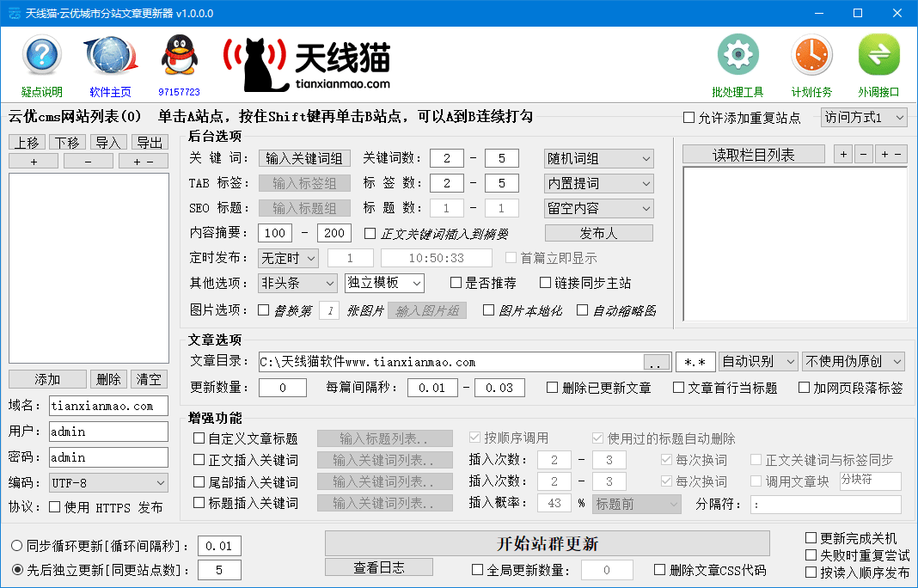Click the 删除 site button

tap(108, 379)
